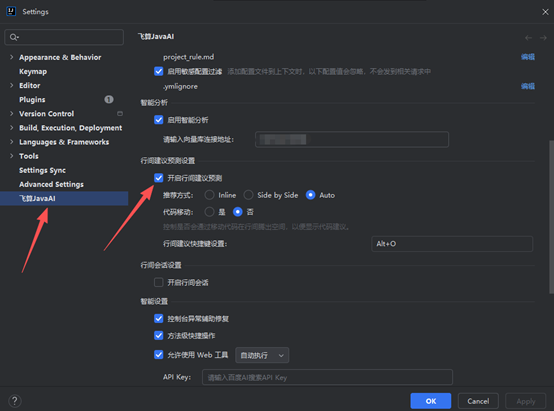The image size is (554, 411).
Task: Click the Plugins update count badge
Action: [109, 99]
